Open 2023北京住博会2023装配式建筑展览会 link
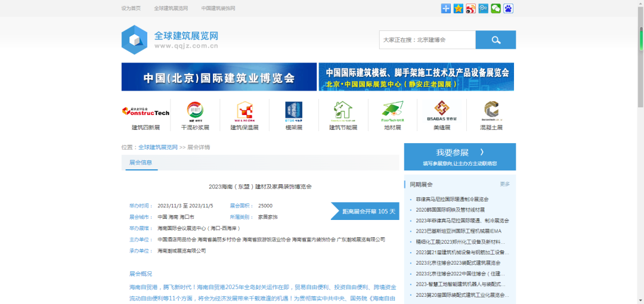This screenshot has height=304, width=644. coord(458,263)
